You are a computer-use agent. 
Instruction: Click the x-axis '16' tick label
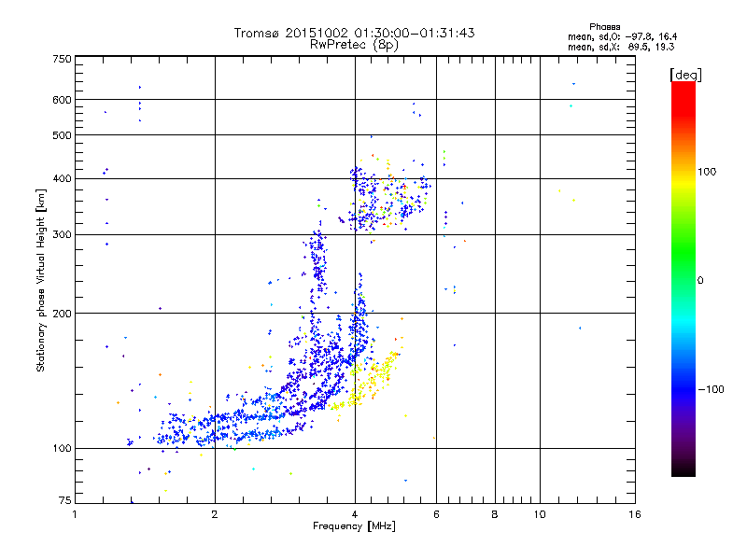[x=635, y=514]
